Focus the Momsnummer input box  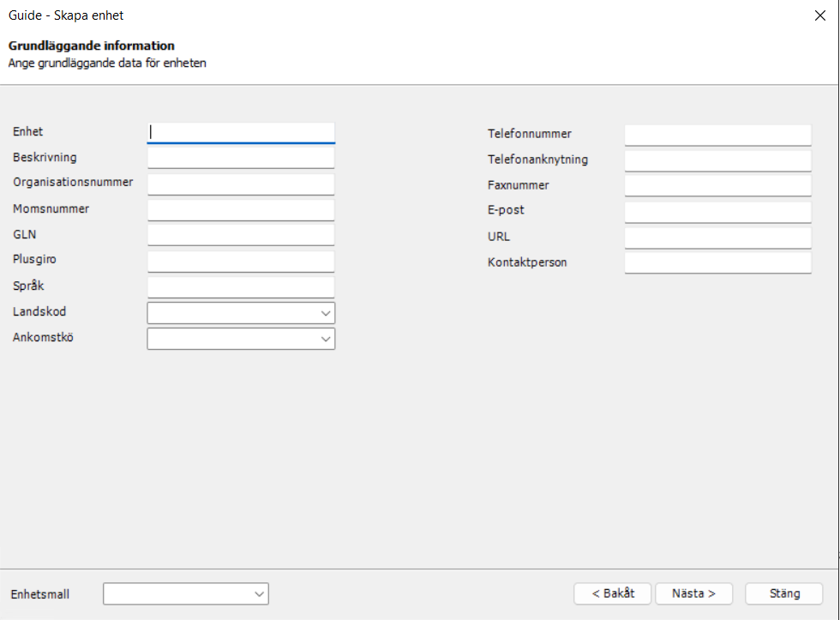point(240,208)
